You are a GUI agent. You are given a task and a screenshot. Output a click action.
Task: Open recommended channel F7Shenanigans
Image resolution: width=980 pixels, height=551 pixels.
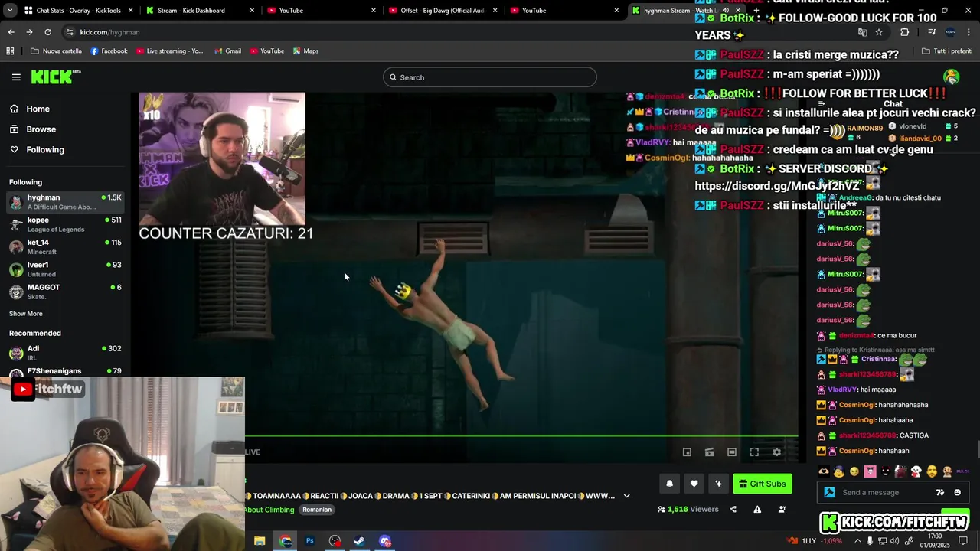pyautogui.click(x=65, y=371)
